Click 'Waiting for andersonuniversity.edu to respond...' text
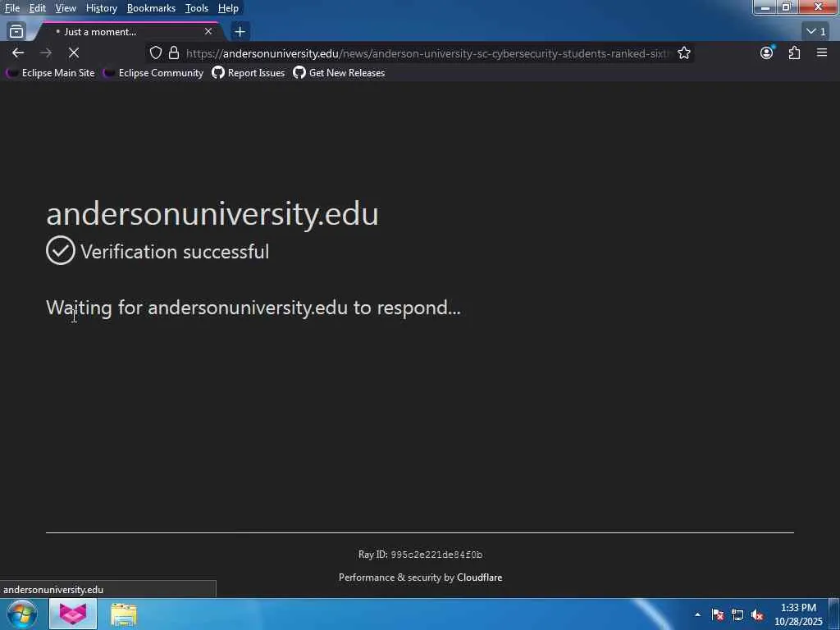This screenshot has height=630, width=840. point(253,308)
